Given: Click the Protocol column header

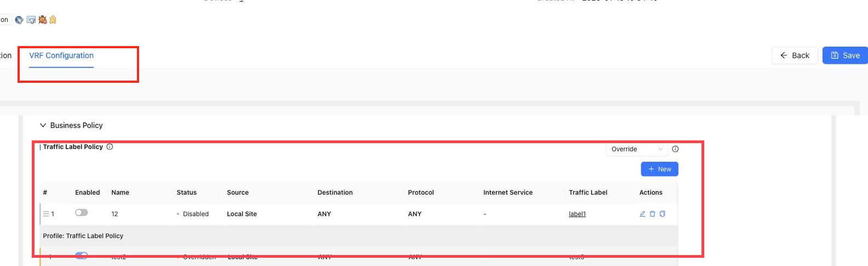Looking at the screenshot, I should pyautogui.click(x=421, y=193).
